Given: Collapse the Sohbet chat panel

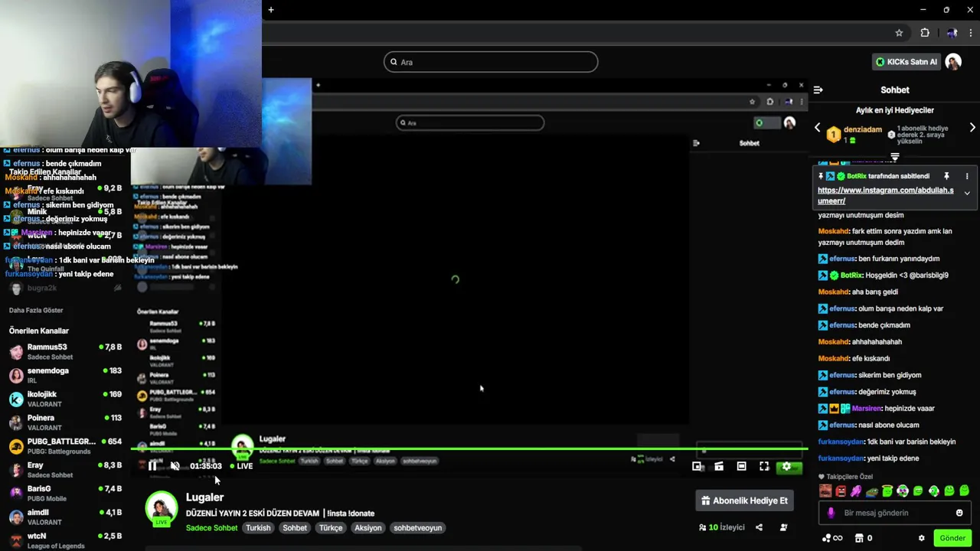Looking at the screenshot, I should (x=818, y=90).
